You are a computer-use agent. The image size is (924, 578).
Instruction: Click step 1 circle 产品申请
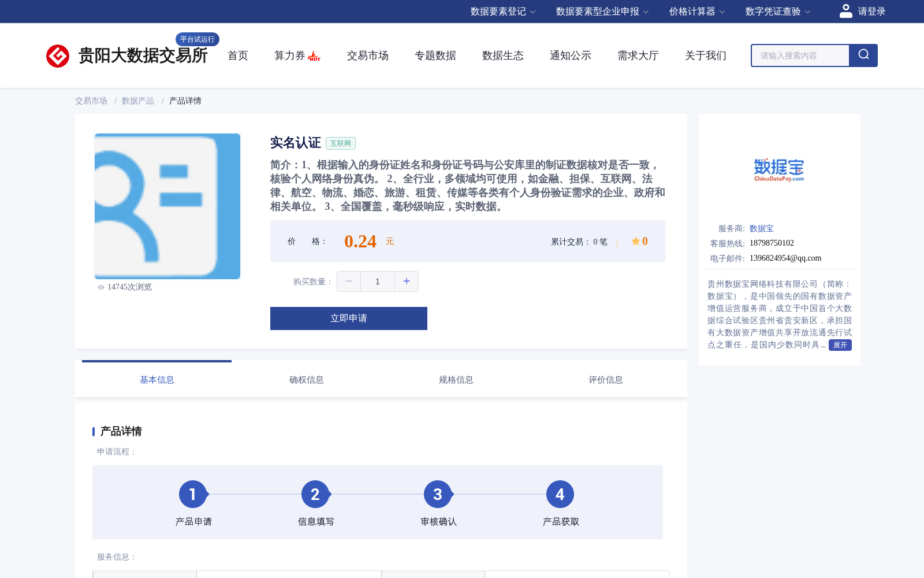193,494
